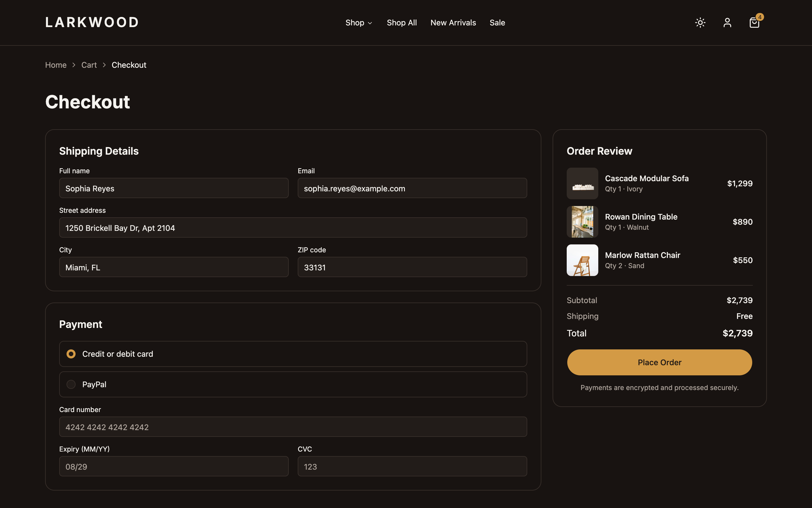Click the 'Qty 1 · Ivory' text
Image resolution: width=812 pixels, height=508 pixels.
tap(623, 189)
